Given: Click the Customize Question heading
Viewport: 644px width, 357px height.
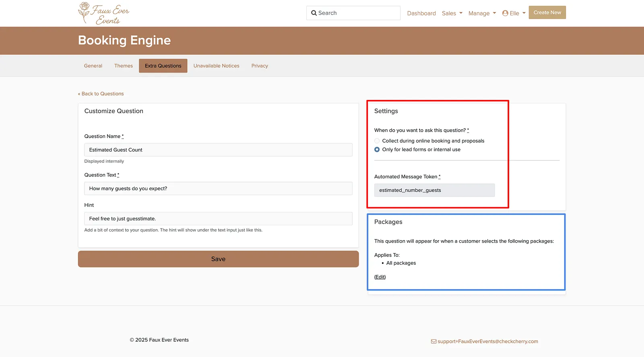Looking at the screenshot, I should click(x=114, y=111).
